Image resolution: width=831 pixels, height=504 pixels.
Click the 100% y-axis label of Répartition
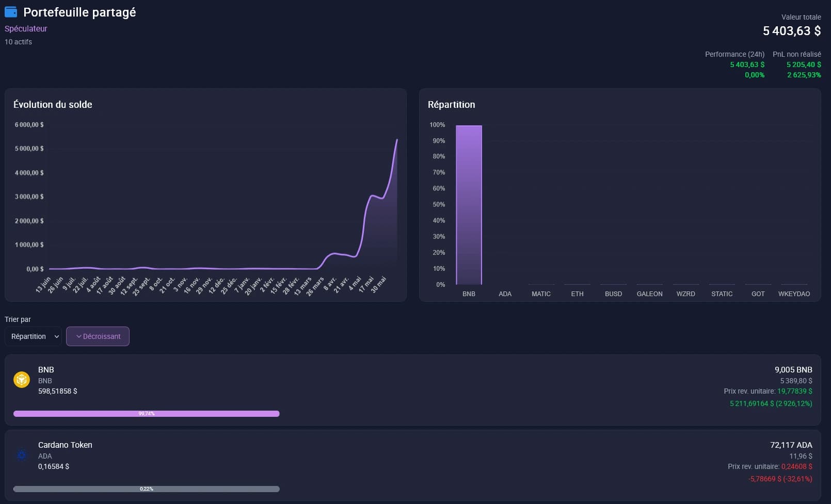tap(437, 125)
